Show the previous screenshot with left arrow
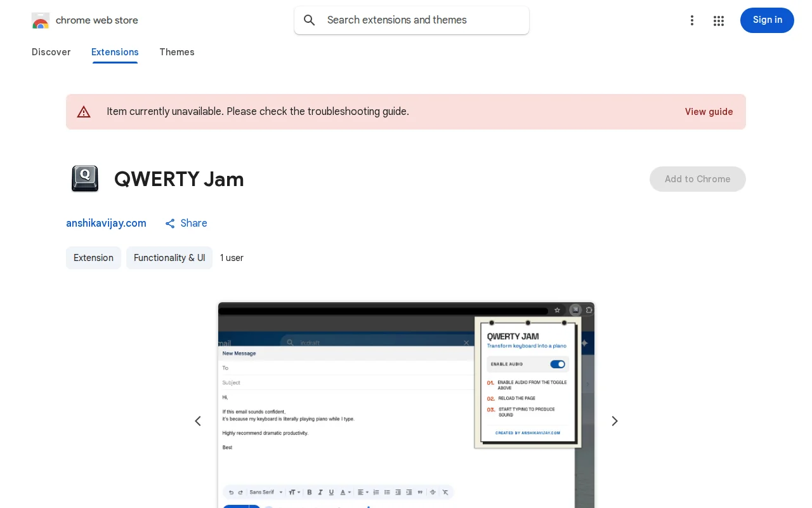The width and height of the screenshot is (812, 508). coord(198,421)
